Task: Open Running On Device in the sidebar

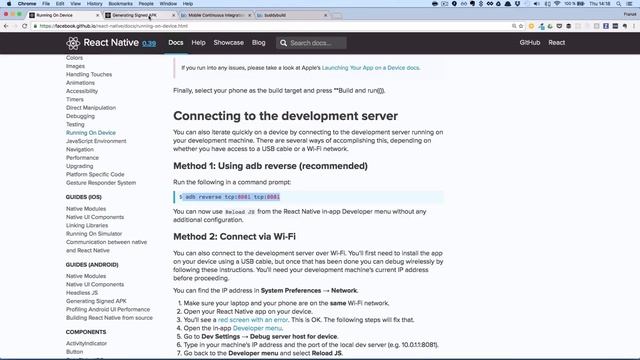Action: point(91,133)
